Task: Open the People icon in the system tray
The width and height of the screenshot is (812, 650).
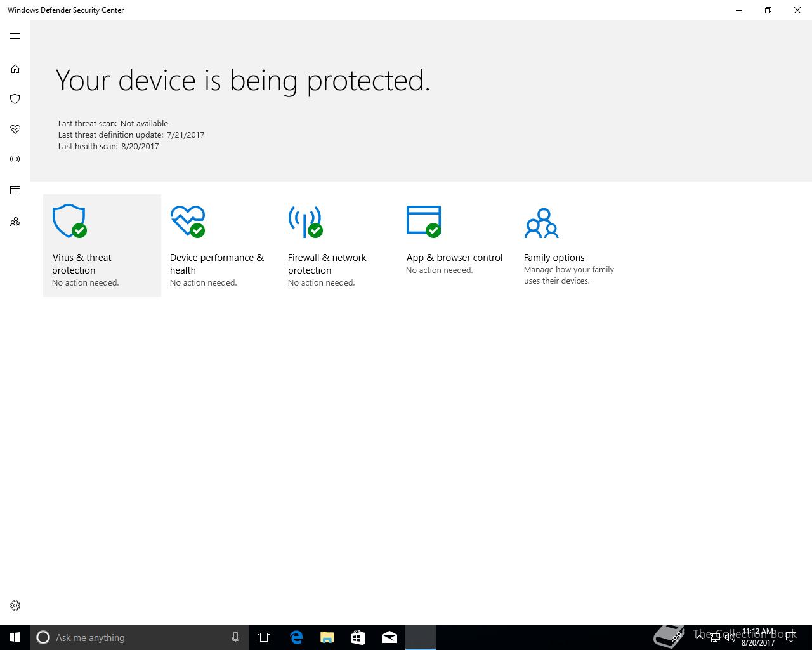Action: pyautogui.click(x=678, y=637)
